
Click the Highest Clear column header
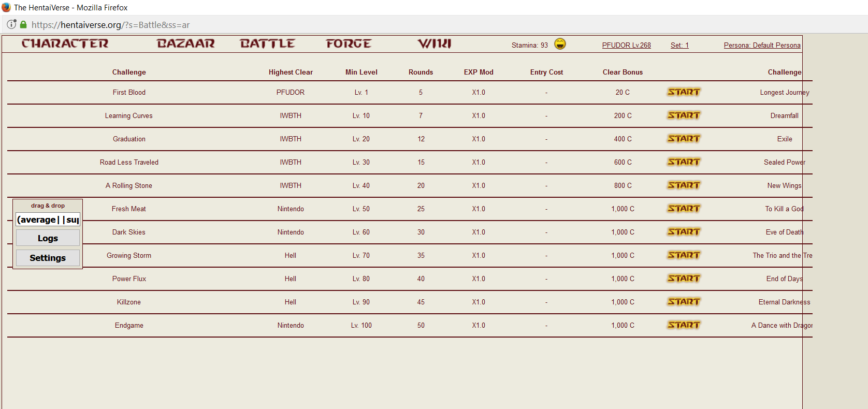291,72
